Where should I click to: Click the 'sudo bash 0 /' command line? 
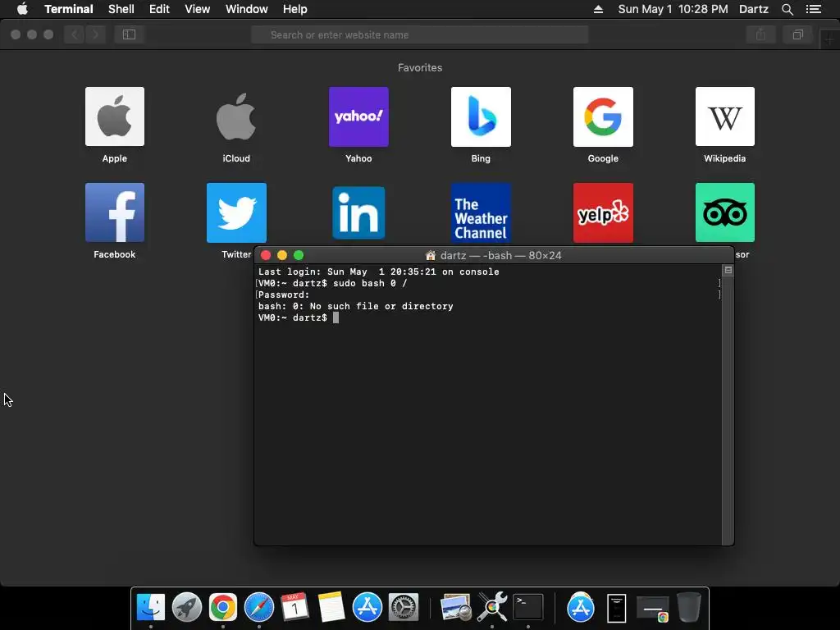(x=370, y=283)
